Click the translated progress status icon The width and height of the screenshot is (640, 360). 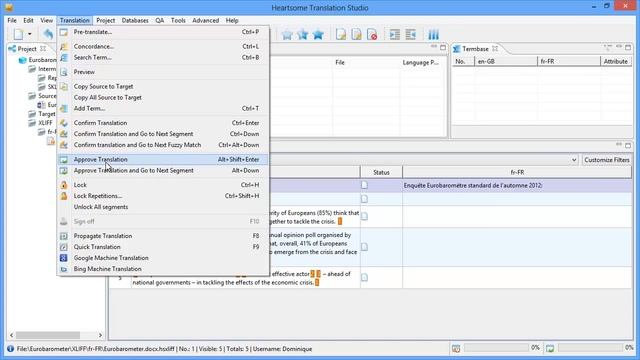(x=456, y=348)
